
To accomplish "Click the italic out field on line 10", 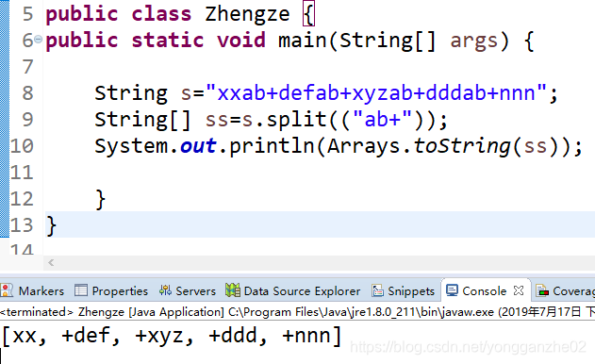I will point(198,146).
